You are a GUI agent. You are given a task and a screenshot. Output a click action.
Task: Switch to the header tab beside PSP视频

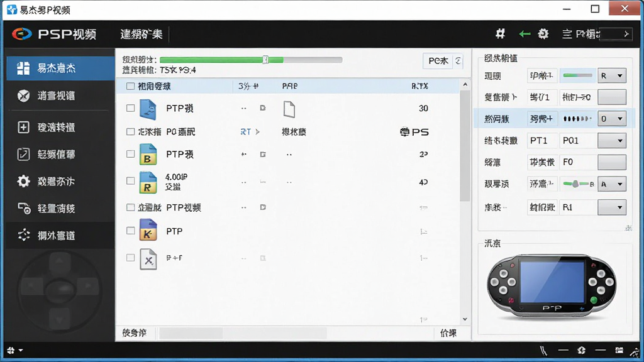click(142, 34)
